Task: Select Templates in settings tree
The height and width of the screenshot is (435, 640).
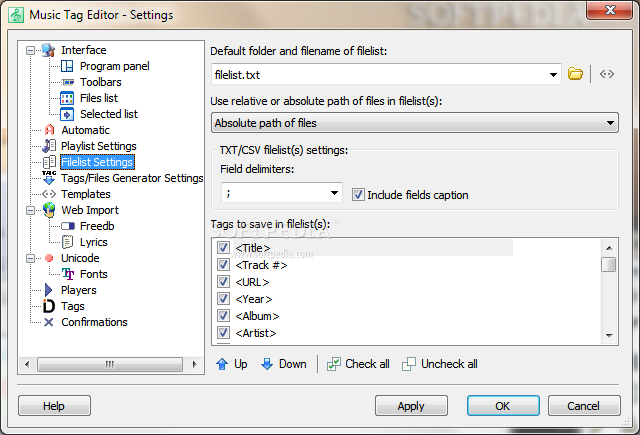Action: (x=86, y=194)
